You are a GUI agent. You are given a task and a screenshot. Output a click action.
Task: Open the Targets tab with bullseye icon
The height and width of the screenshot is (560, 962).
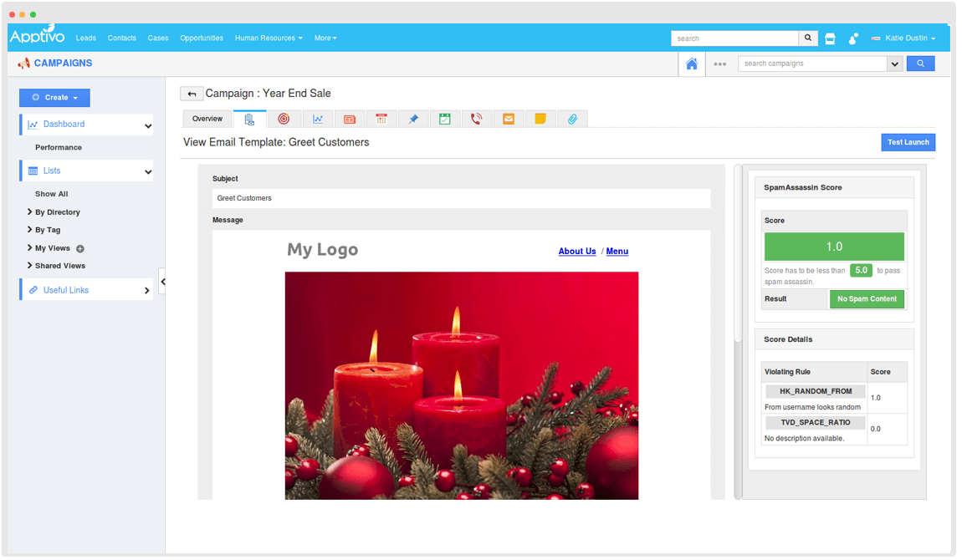point(284,119)
